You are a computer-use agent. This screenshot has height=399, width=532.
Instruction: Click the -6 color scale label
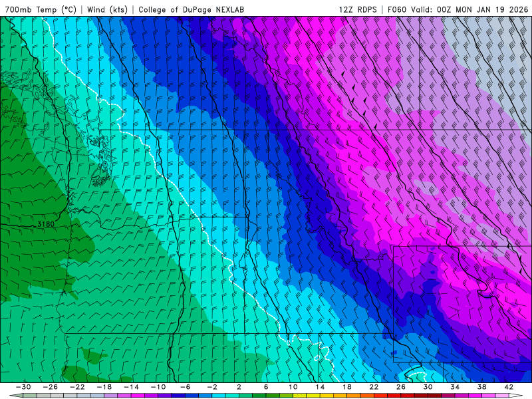[186, 387]
